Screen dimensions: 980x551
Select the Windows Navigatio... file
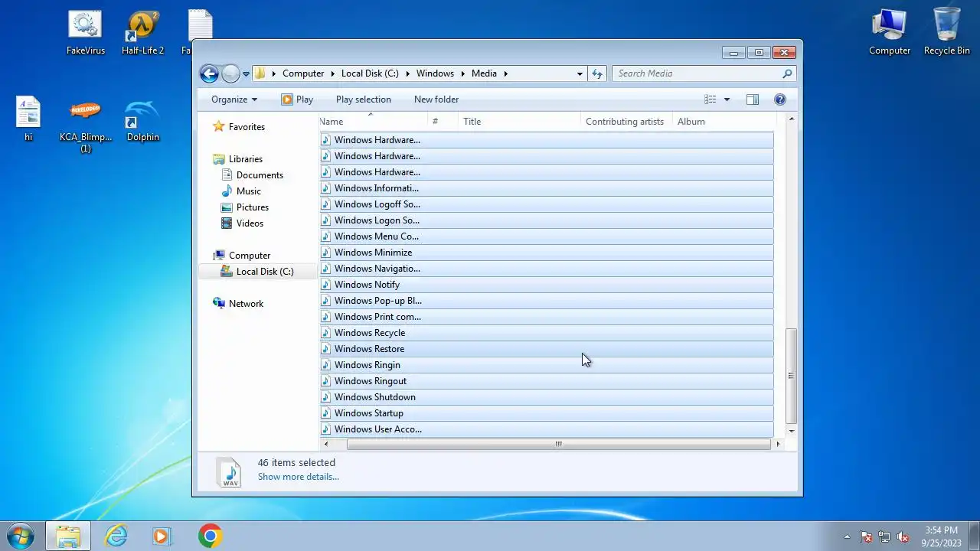point(547,269)
